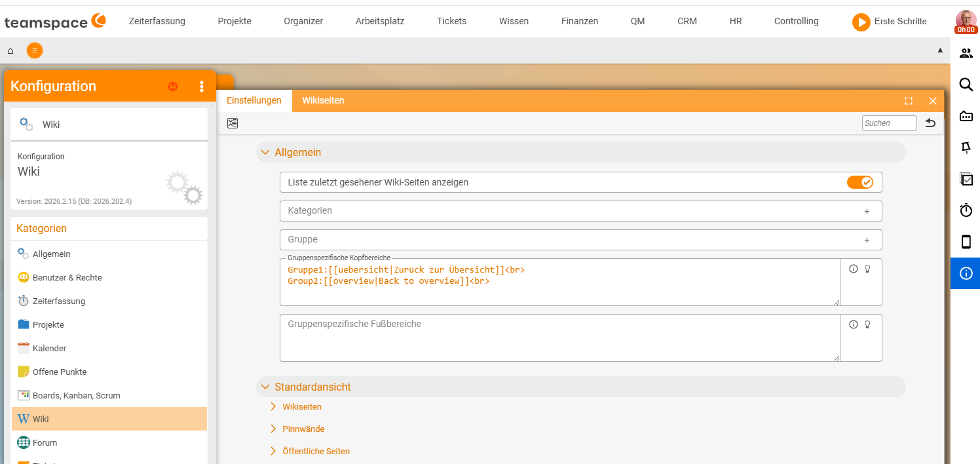The height and width of the screenshot is (464, 980).
Task: Select Benutzer & Rechte category
Action: [109, 277]
